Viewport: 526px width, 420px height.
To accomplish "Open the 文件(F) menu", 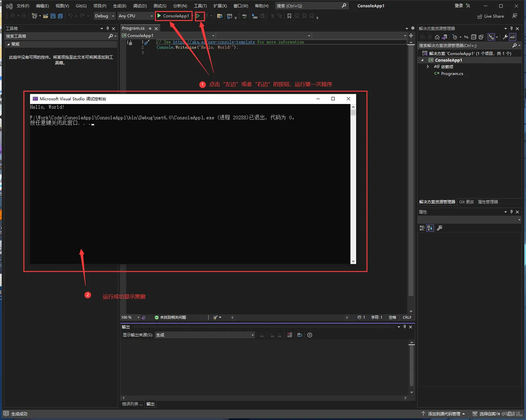I will [23, 6].
